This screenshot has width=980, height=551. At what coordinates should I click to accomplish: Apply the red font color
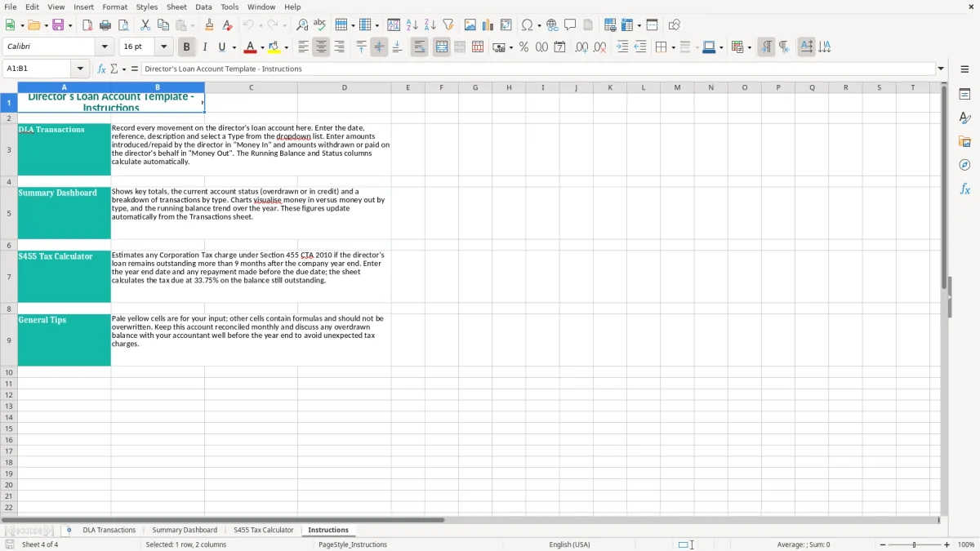(251, 47)
